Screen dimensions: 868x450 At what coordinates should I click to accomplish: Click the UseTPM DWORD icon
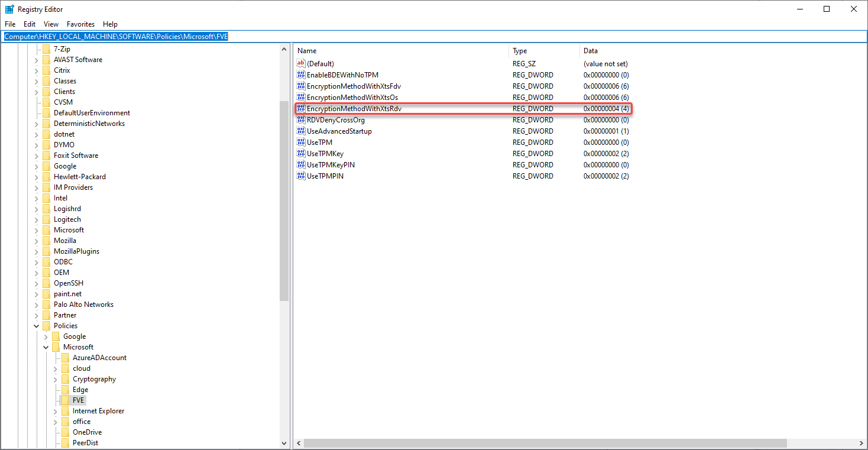[301, 143]
